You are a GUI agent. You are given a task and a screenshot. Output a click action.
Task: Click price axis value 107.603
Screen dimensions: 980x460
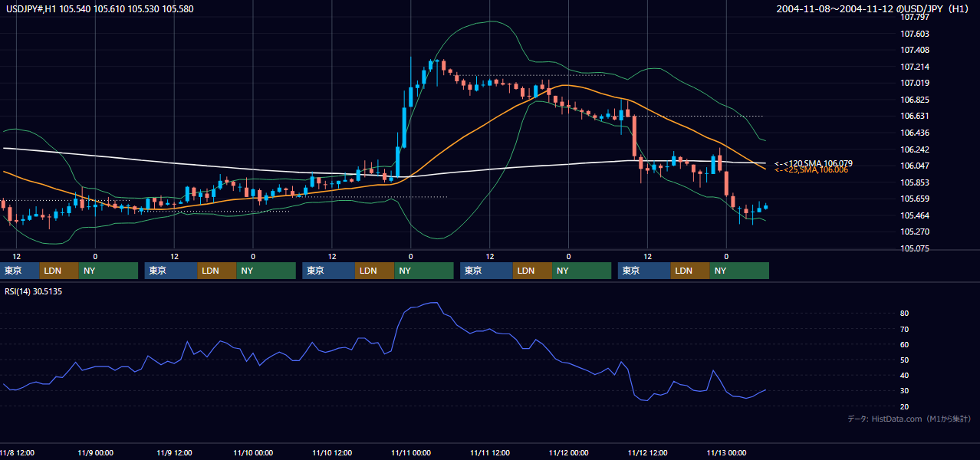(915, 34)
